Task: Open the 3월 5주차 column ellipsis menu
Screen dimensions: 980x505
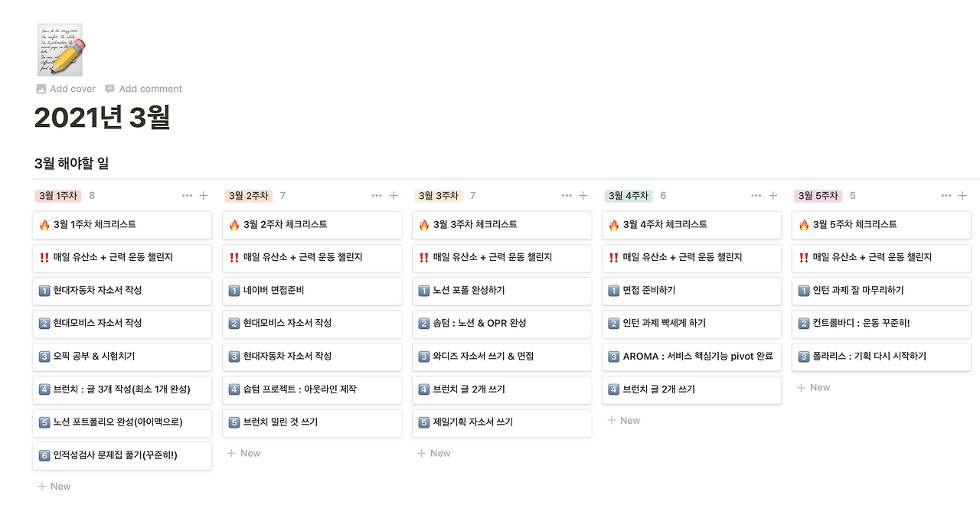Action: (946, 196)
